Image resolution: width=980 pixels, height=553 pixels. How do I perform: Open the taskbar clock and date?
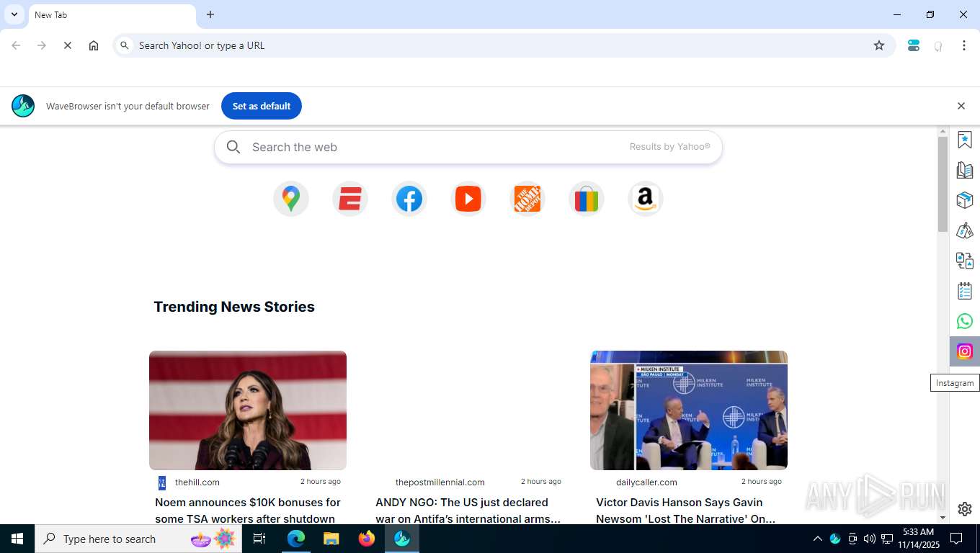pyautogui.click(x=918, y=539)
